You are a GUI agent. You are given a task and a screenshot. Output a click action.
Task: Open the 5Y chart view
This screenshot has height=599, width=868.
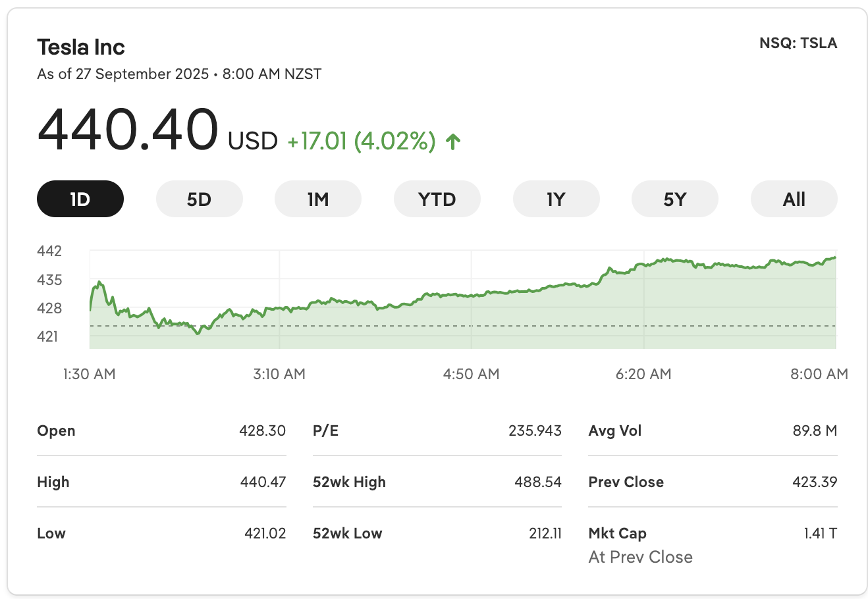point(675,199)
